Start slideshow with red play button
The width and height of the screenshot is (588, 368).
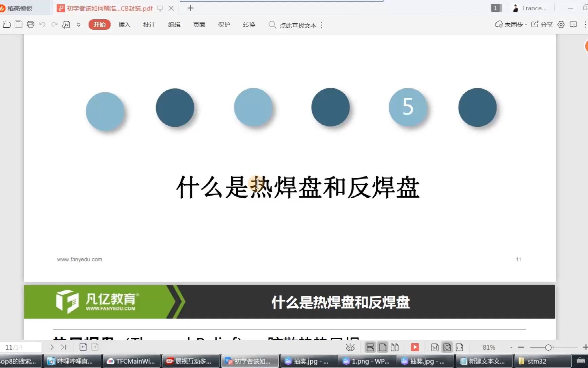coord(415,347)
